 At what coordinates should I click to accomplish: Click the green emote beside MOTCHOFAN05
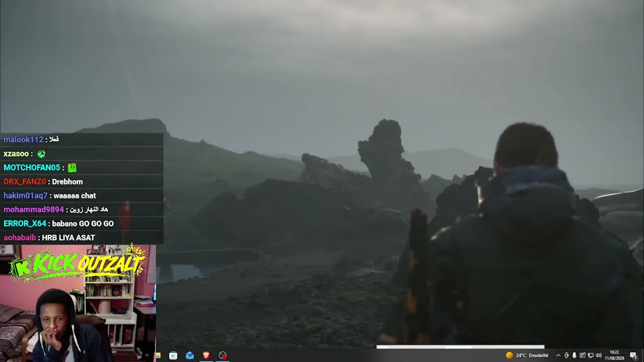click(72, 168)
